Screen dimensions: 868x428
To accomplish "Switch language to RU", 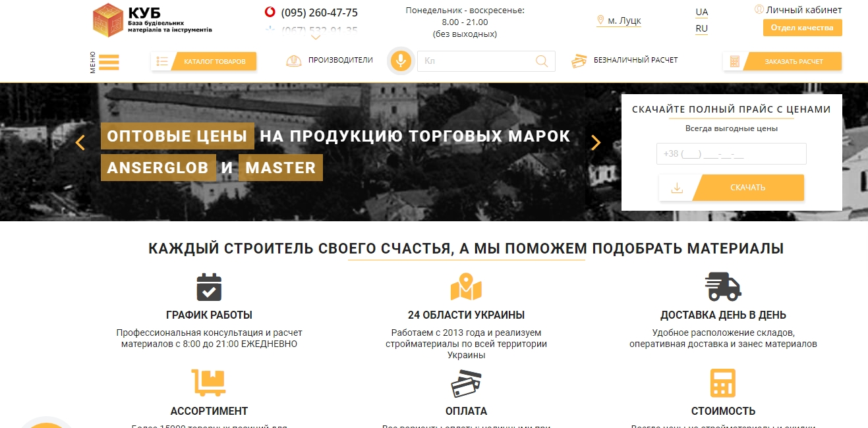I will tap(702, 28).
